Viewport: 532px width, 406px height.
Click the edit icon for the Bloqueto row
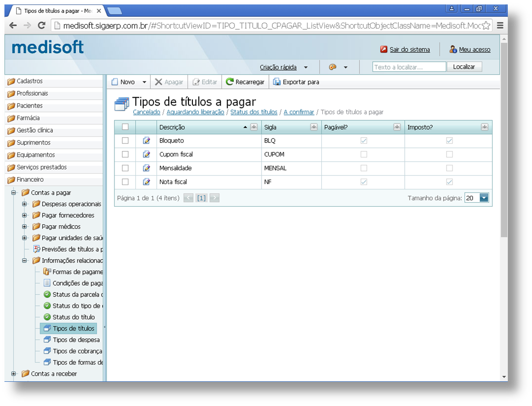(x=146, y=141)
